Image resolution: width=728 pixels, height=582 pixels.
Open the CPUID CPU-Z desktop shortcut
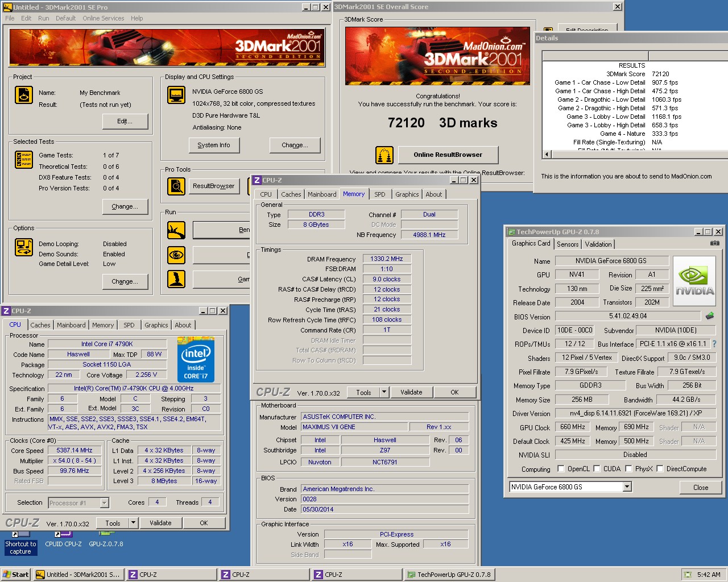(63, 539)
